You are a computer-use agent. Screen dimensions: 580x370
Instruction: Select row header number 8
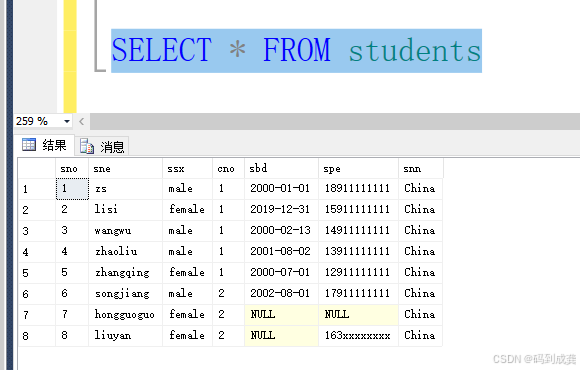tap(37, 336)
